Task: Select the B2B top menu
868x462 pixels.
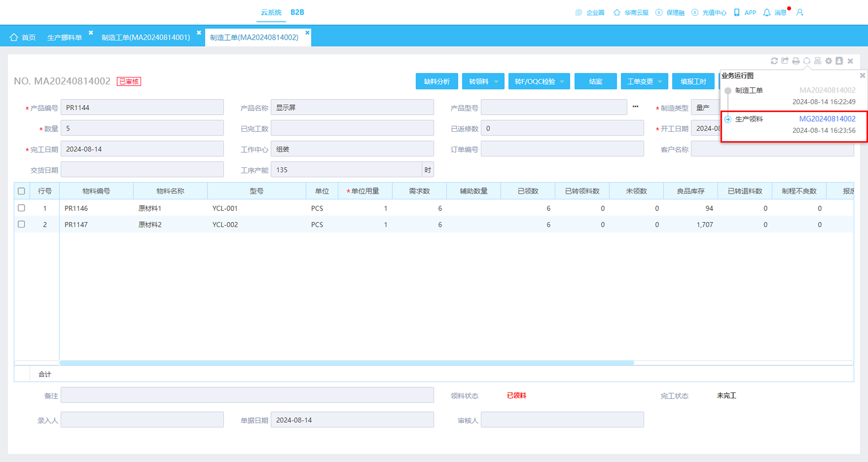Action: [x=297, y=12]
